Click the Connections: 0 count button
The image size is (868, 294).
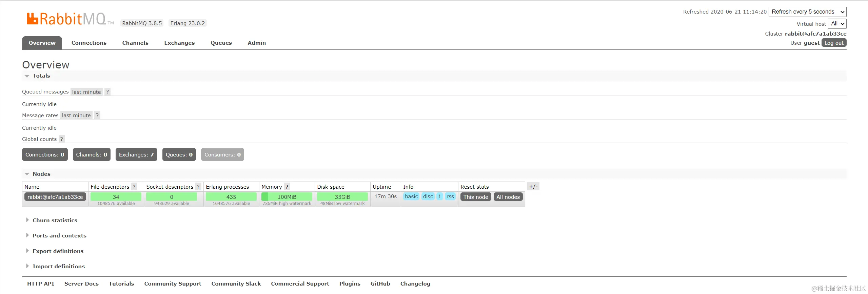point(45,155)
